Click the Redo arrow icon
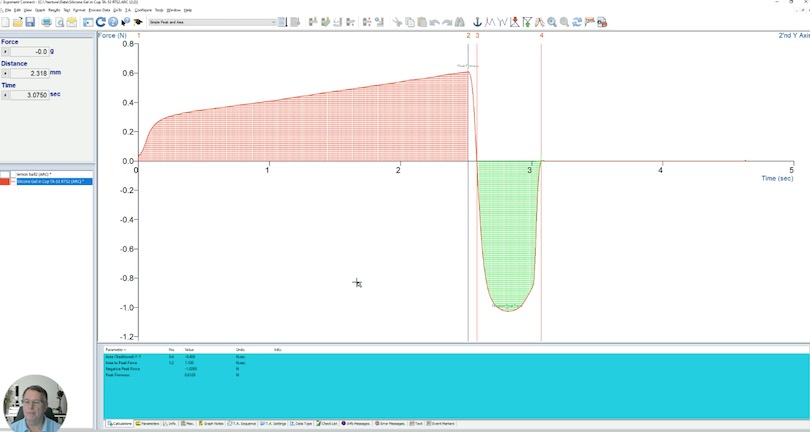810x432 pixels. coord(447,22)
